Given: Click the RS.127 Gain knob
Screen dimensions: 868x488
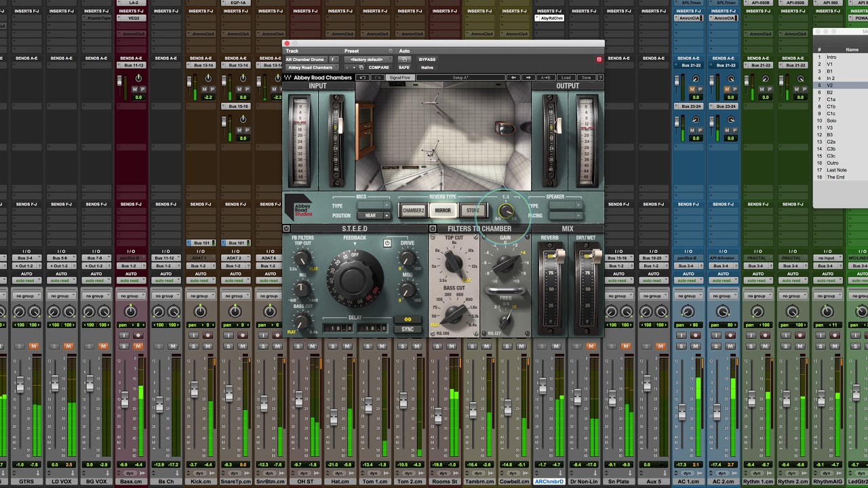Looking at the screenshot, I should (505, 263).
